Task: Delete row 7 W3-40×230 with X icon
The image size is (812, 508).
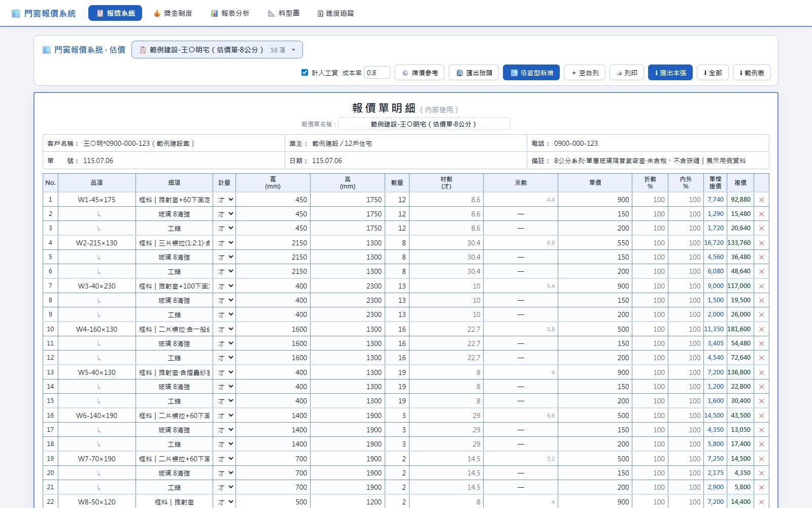Action: click(x=761, y=286)
